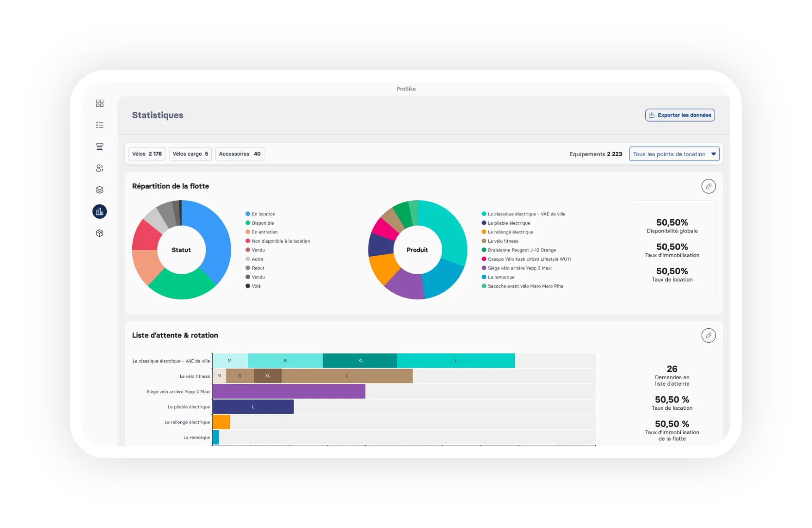
Task: Click the purple Siège vélo arrière bar
Action: [289, 391]
